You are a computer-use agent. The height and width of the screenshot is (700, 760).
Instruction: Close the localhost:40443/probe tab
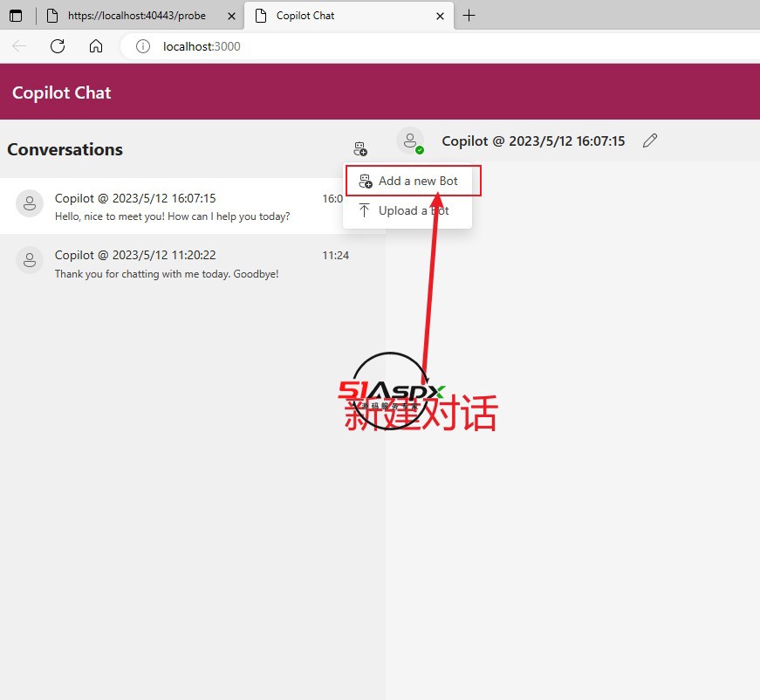click(x=232, y=16)
